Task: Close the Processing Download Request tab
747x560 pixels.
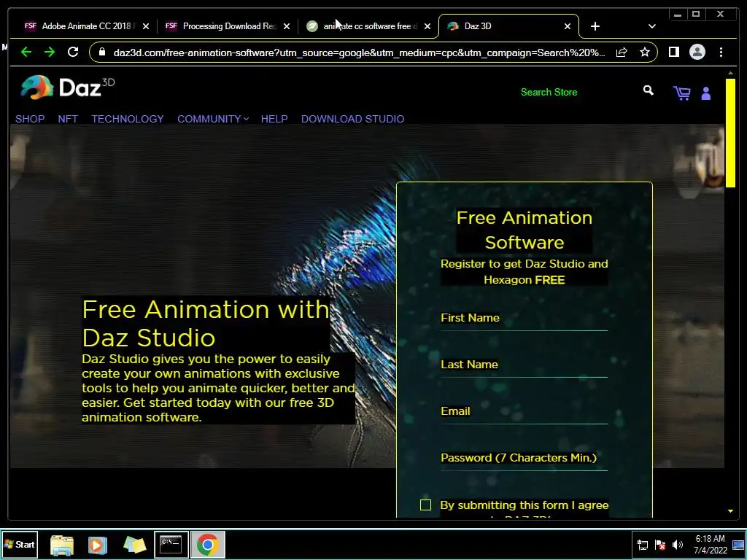Action: click(x=286, y=26)
